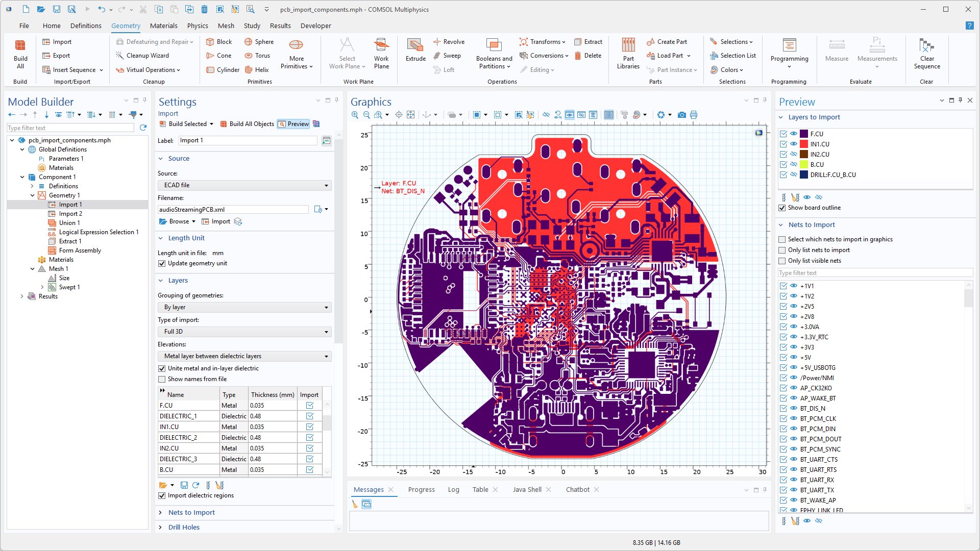Click the Preview button in Settings
This screenshot has width=980, height=551.
pyautogui.click(x=293, y=124)
